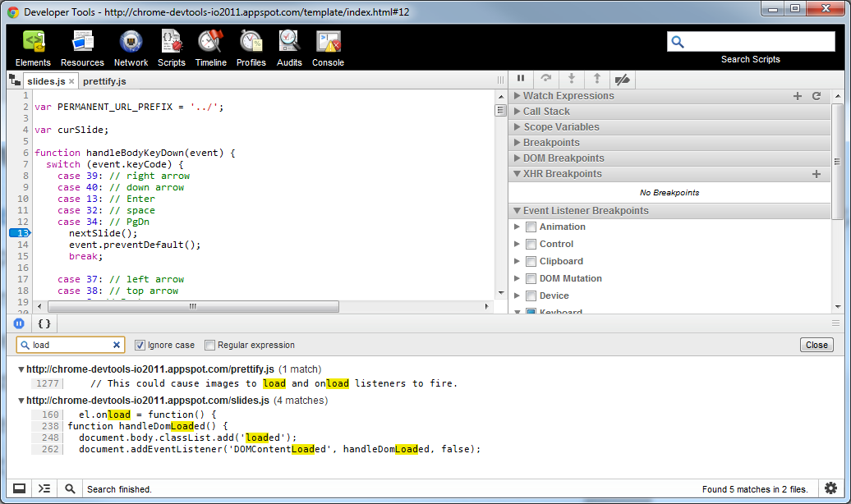Select the Scripts panel
Image resolution: width=851 pixels, height=504 pixels.
tap(172, 48)
